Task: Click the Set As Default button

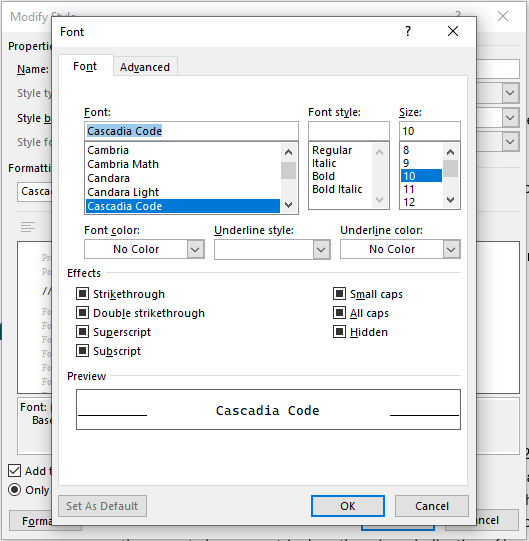Action: pos(102,506)
